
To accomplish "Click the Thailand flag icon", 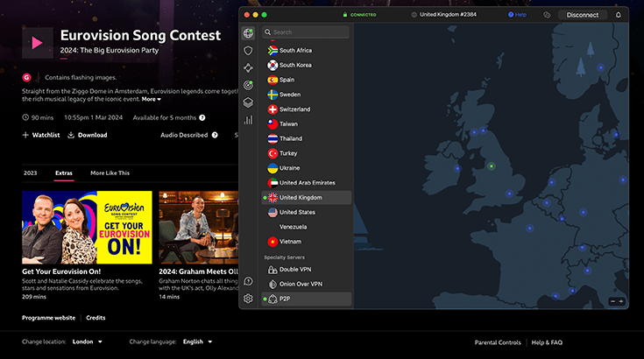I will 272,138.
